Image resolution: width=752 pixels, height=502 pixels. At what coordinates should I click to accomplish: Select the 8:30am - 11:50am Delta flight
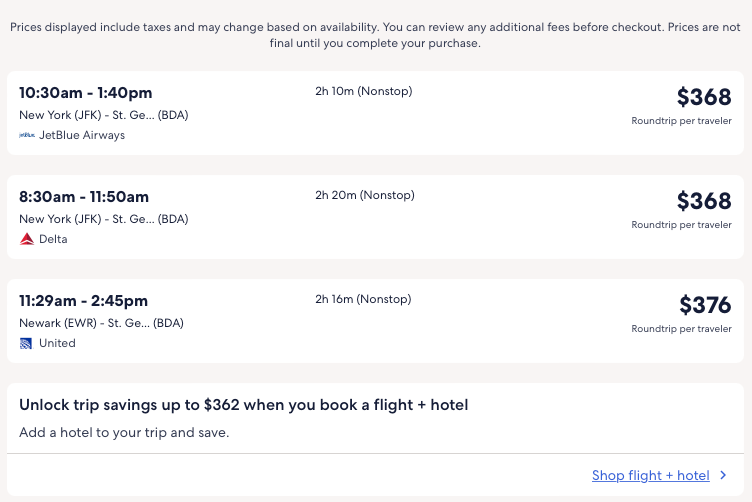point(84,197)
